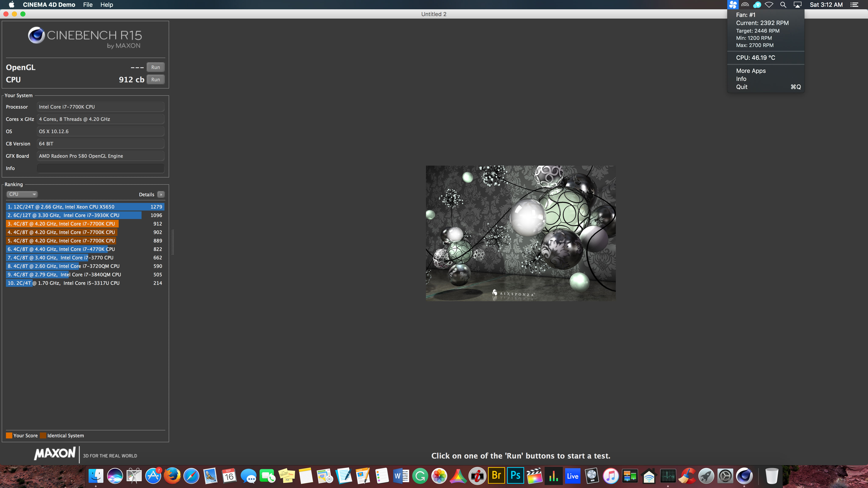This screenshot has height=488, width=868.
Task: Click the Details label in Ranking
Action: [x=147, y=195]
